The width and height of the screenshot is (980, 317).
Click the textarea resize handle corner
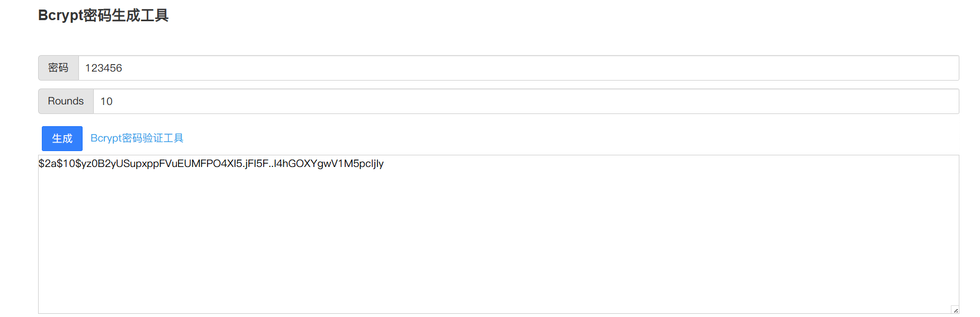coord(955,310)
